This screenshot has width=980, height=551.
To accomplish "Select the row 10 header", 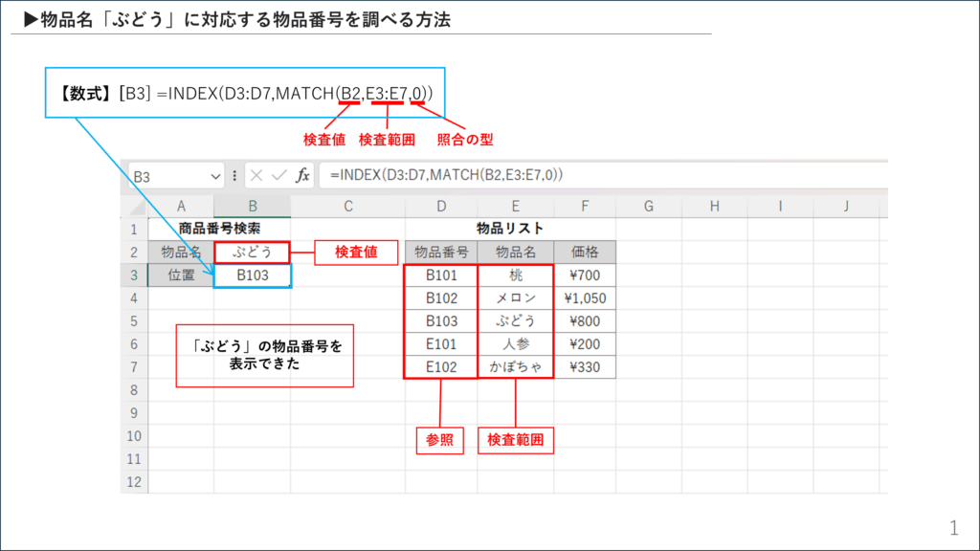I will [x=134, y=436].
